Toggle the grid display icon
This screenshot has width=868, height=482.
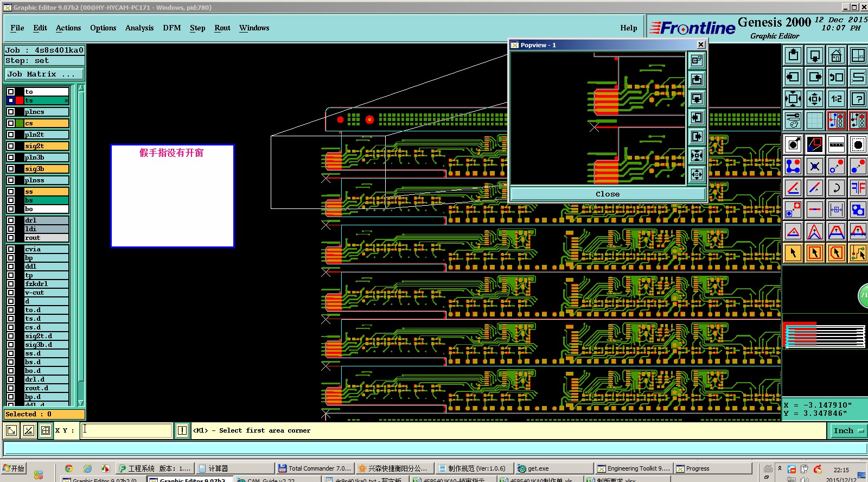[815, 120]
